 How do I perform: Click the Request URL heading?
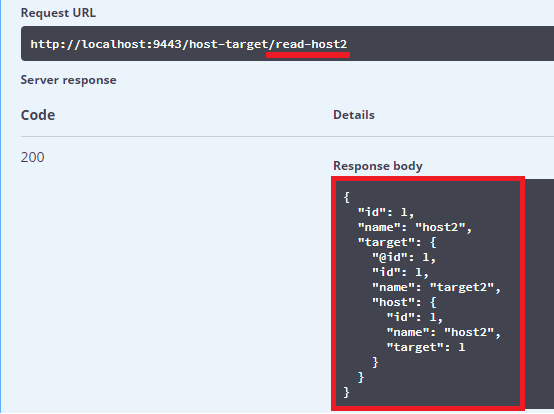[58, 13]
